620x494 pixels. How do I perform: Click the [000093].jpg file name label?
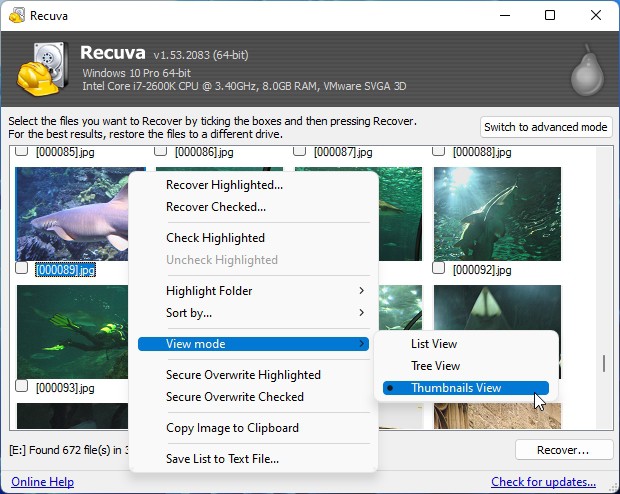point(65,388)
